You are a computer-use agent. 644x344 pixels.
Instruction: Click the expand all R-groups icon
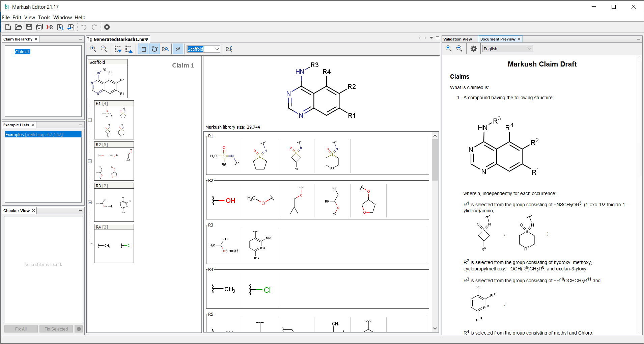(x=118, y=49)
